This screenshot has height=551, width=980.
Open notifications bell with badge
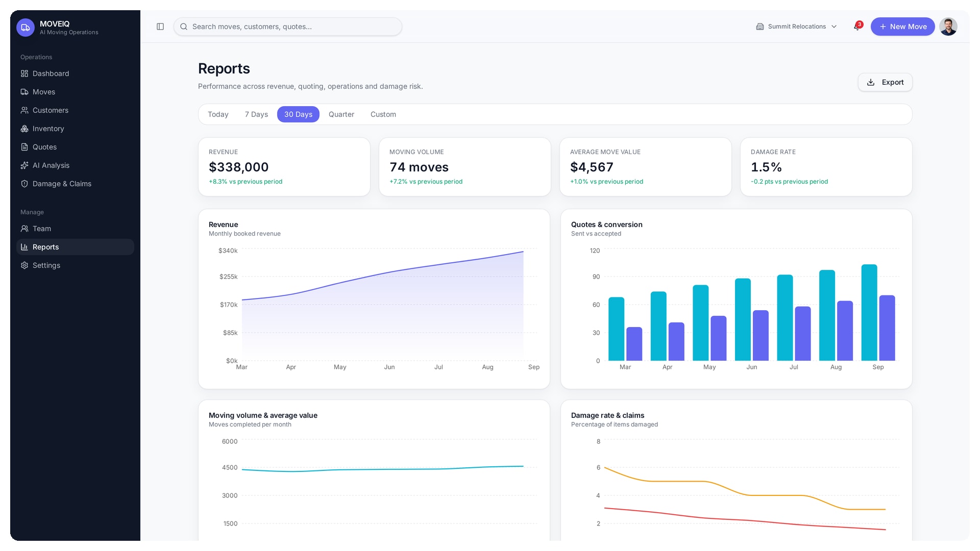pyautogui.click(x=857, y=27)
